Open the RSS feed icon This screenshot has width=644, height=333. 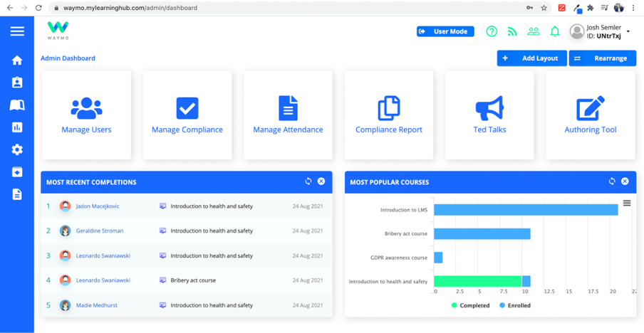[512, 31]
